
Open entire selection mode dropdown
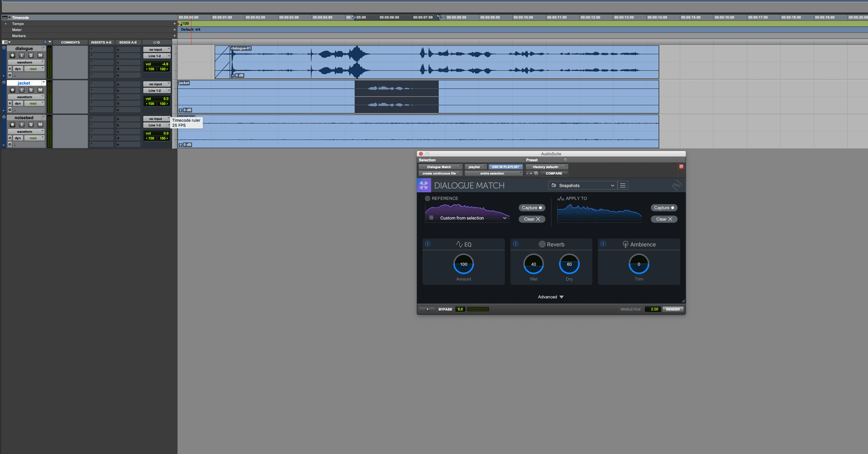pos(493,174)
